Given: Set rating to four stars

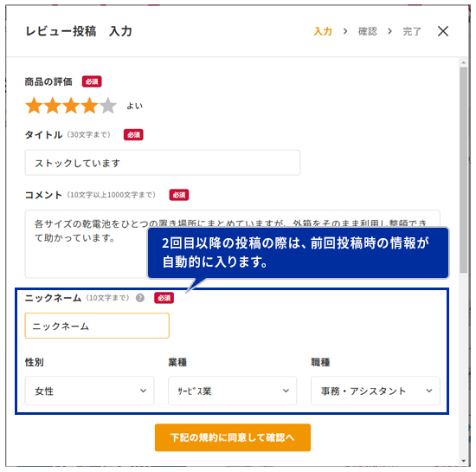Looking at the screenshot, I should click(89, 106).
